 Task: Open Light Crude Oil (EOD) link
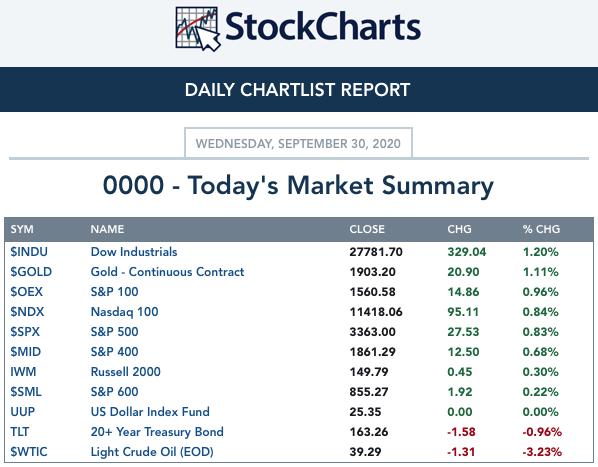(152, 452)
